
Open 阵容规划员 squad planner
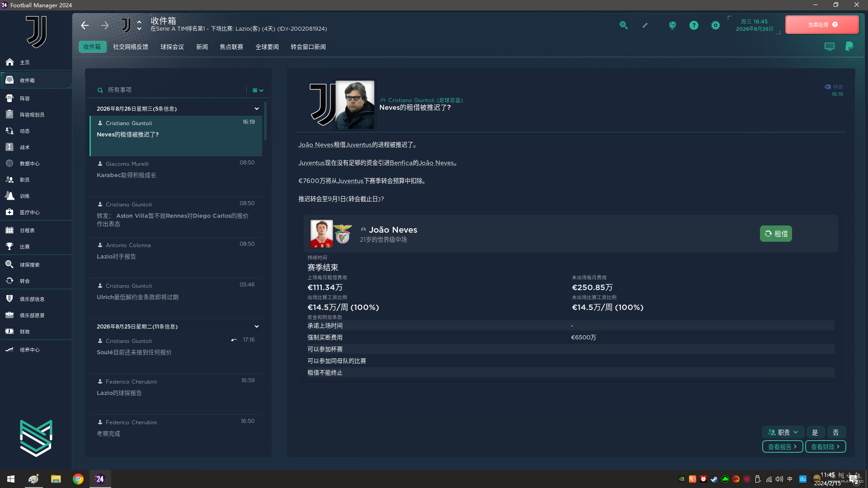pyautogui.click(x=32, y=115)
